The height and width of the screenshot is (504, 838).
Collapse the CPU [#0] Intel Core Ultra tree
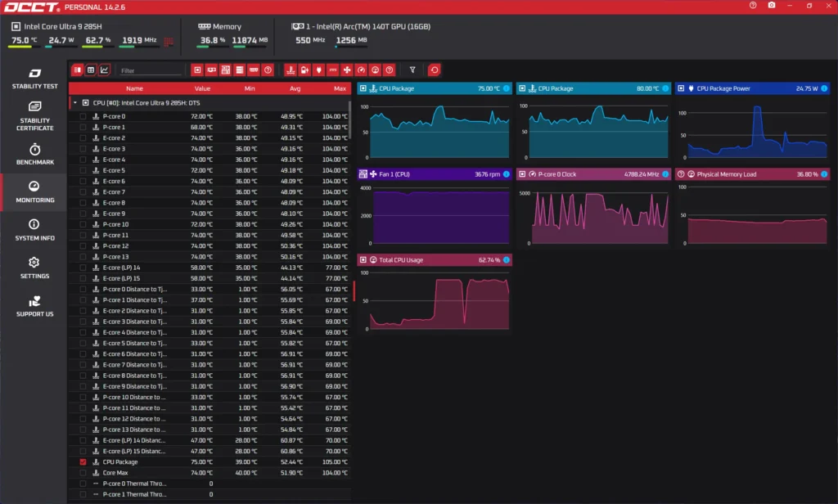click(75, 103)
